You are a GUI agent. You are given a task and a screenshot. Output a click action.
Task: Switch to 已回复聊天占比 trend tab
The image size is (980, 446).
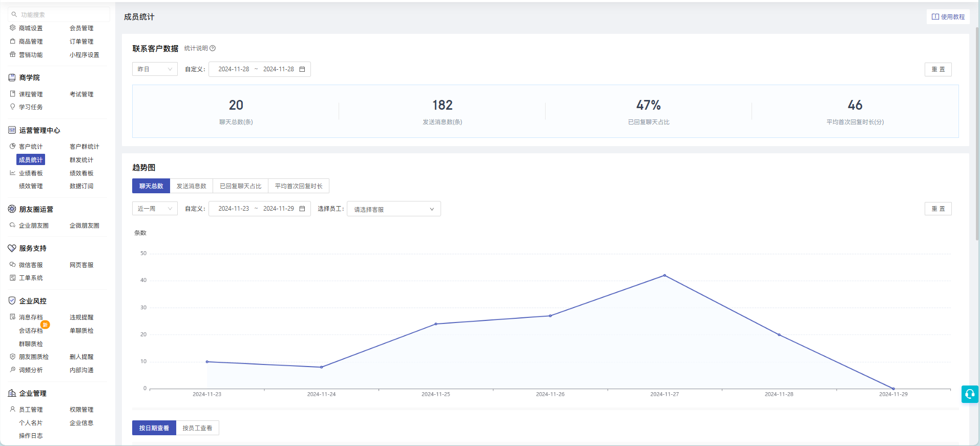click(241, 186)
